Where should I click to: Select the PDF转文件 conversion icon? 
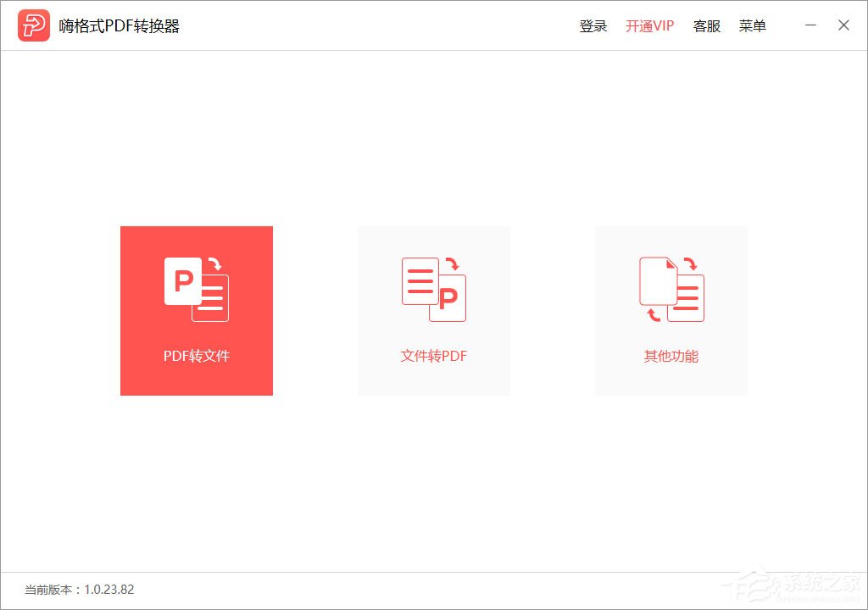click(196, 288)
